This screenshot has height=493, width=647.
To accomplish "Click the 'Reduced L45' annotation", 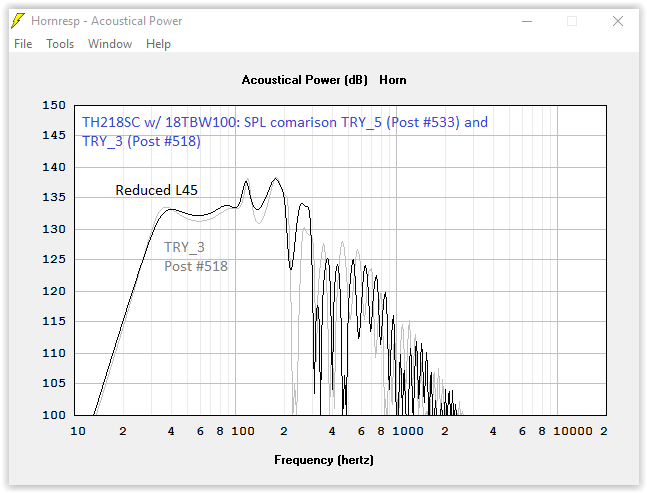I will coord(156,190).
